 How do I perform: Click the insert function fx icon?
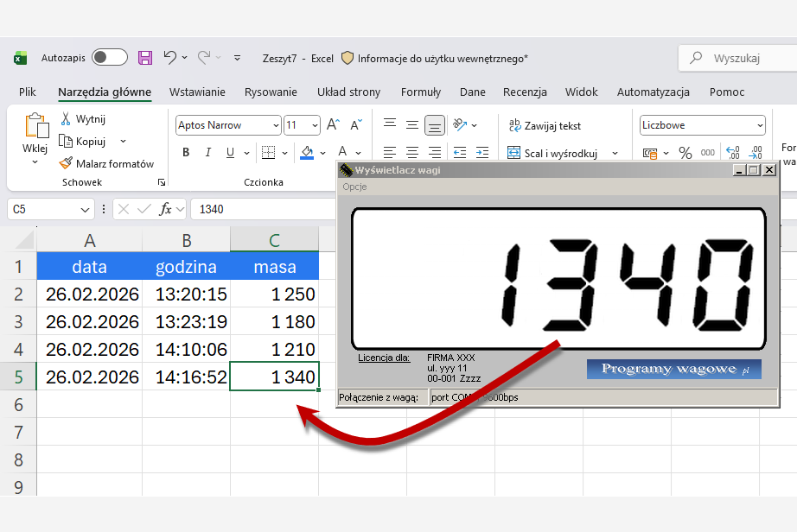coord(169,209)
